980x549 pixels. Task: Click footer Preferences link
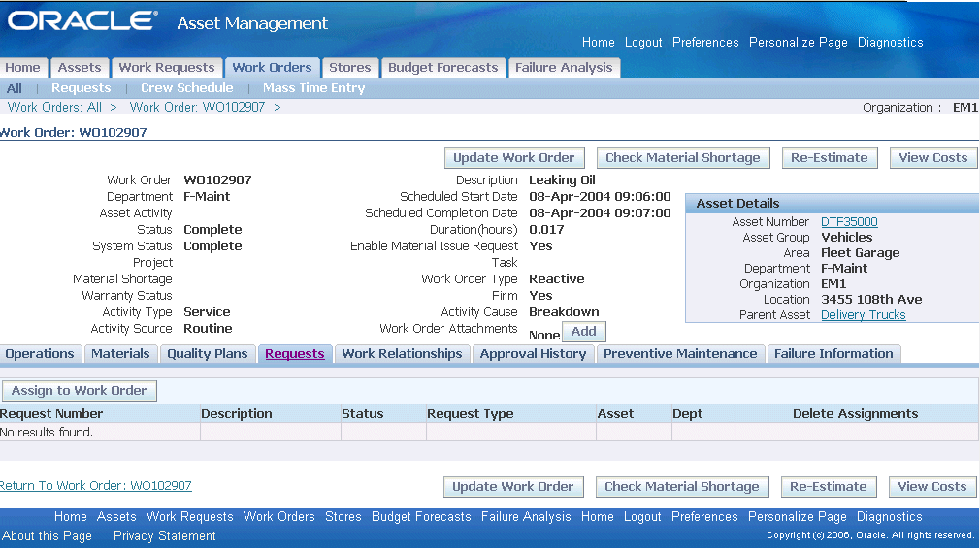click(704, 517)
